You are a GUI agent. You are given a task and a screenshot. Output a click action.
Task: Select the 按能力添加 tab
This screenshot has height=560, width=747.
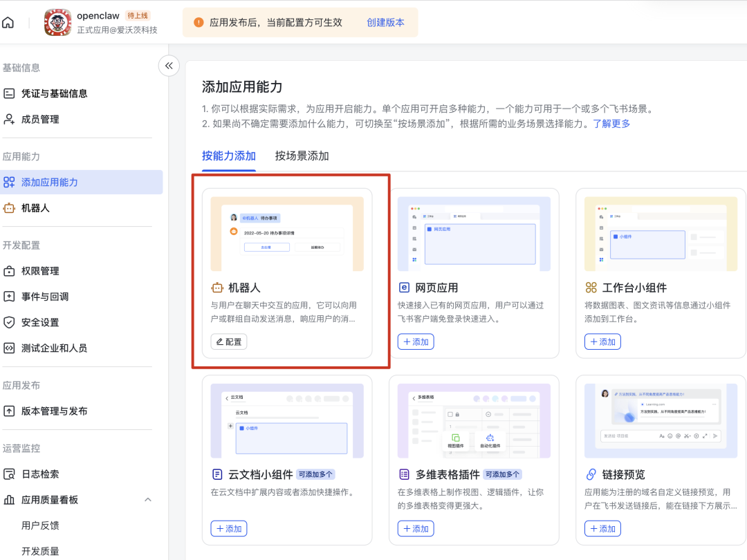click(x=229, y=156)
